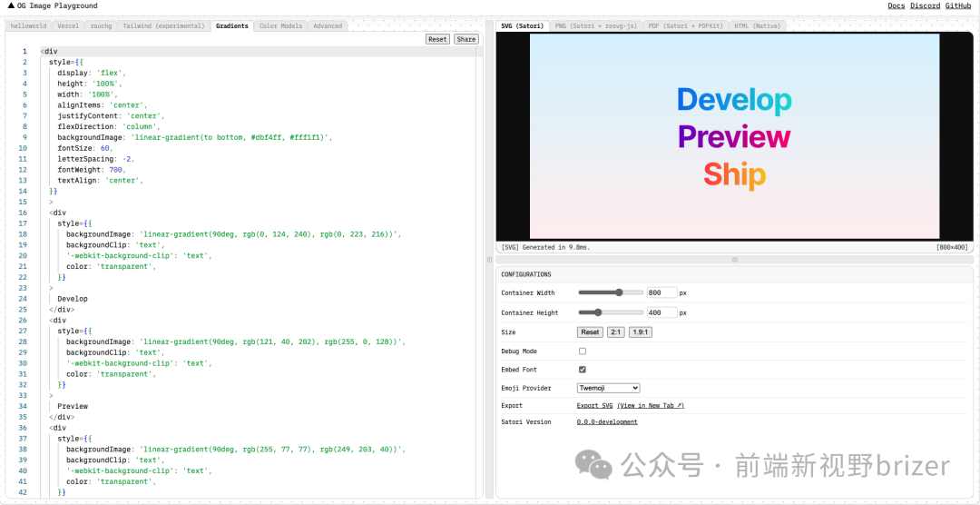Click the horizontal splitter handle below the preview
Screen dimensions: 980x505
pyautogui.click(x=734, y=259)
